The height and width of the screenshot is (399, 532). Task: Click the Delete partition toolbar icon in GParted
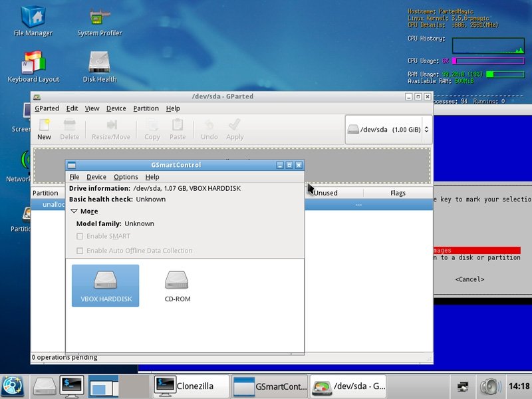[70, 130]
